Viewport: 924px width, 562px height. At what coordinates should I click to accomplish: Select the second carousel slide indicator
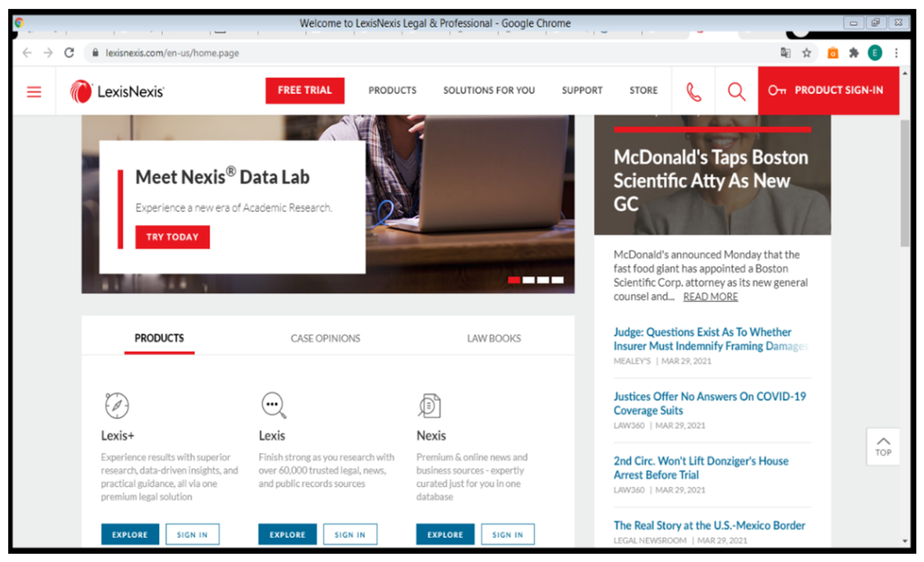point(528,280)
